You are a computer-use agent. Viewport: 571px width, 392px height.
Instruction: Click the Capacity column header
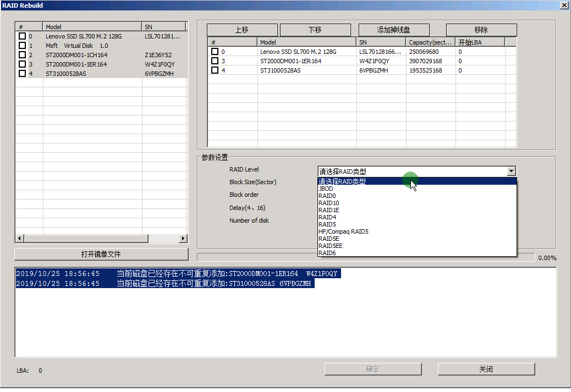(430, 42)
